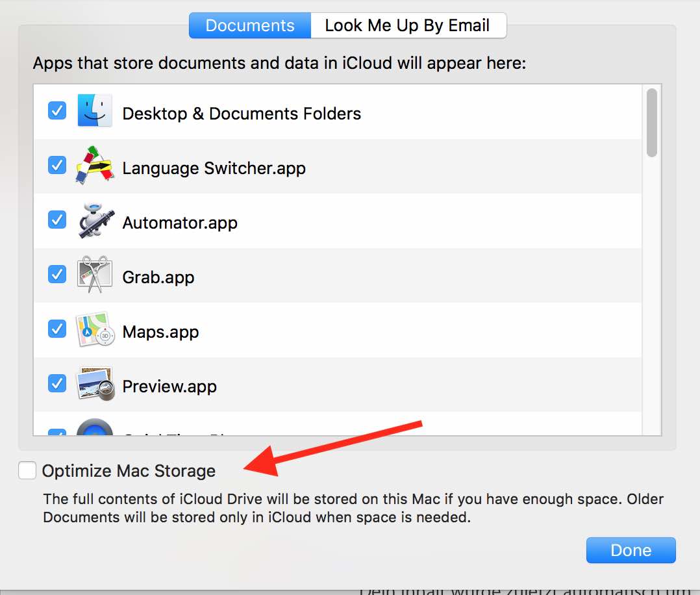Image resolution: width=700 pixels, height=595 pixels.
Task: Uncheck Desktop & Documents Folders checkbox
Action: [x=57, y=111]
